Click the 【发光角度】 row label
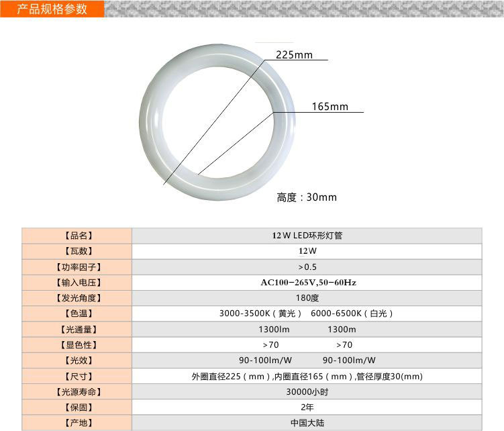 [77, 298]
